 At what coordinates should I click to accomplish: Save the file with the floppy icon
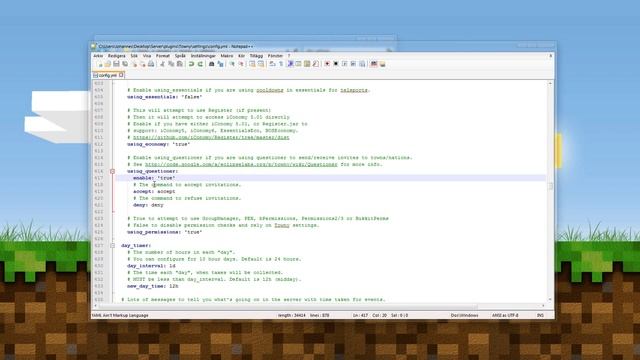116,64
